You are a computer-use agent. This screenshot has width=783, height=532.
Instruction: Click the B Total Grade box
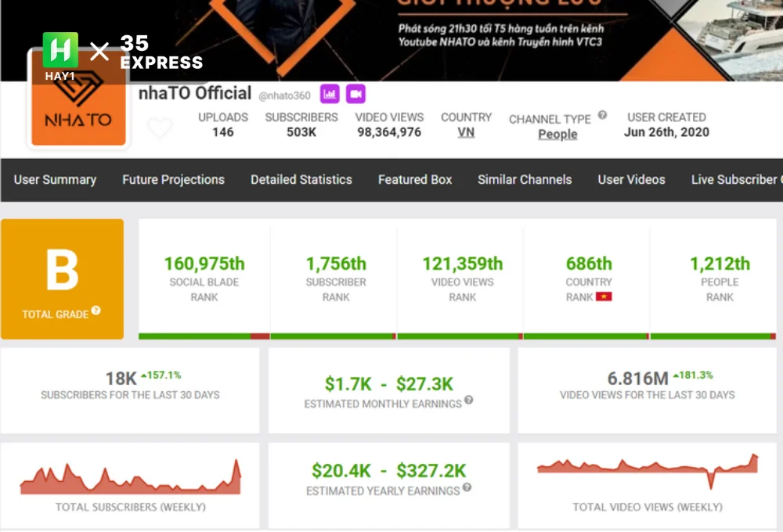pyautogui.click(x=62, y=279)
